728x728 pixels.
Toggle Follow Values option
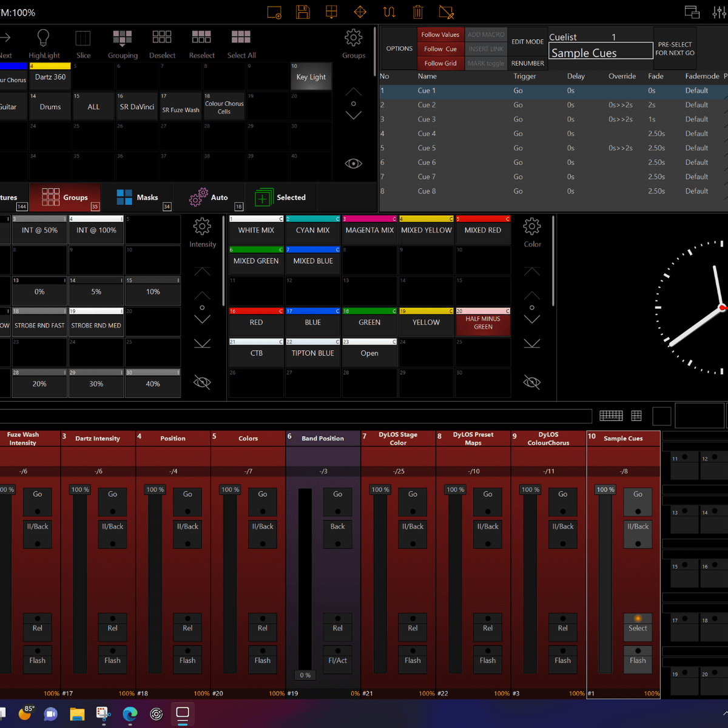click(x=440, y=35)
